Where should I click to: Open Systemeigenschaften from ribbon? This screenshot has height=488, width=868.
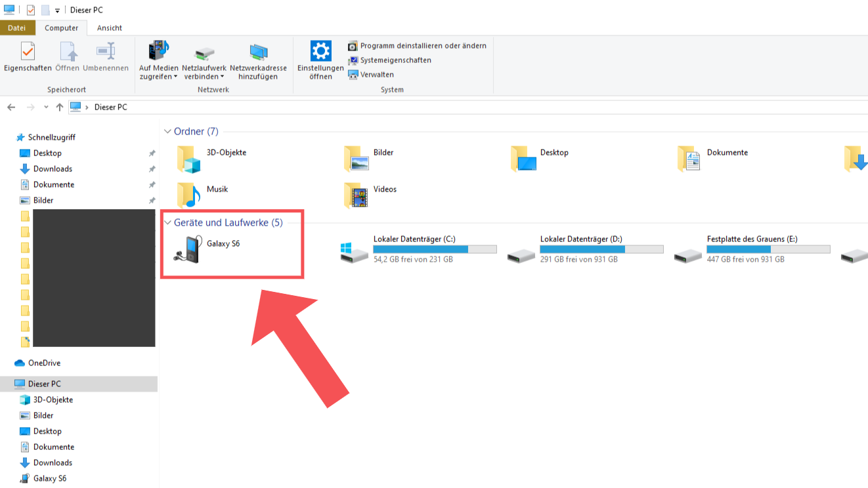pos(389,60)
